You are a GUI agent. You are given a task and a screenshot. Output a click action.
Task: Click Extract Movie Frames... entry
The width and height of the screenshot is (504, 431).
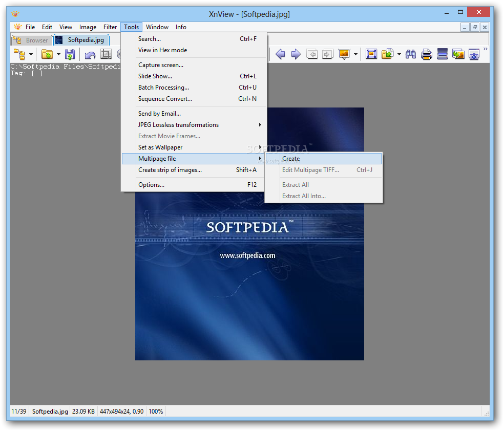tap(194, 136)
